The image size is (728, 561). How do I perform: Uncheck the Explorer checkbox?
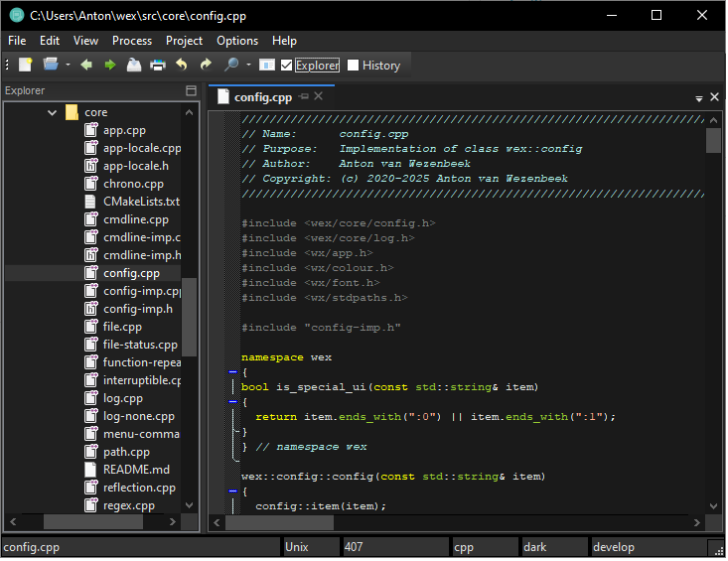click(287, 66)
